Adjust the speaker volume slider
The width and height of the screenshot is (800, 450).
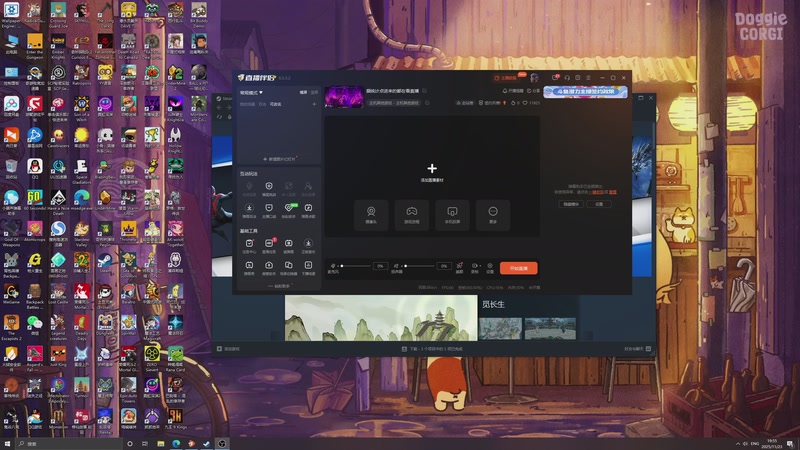418,266
